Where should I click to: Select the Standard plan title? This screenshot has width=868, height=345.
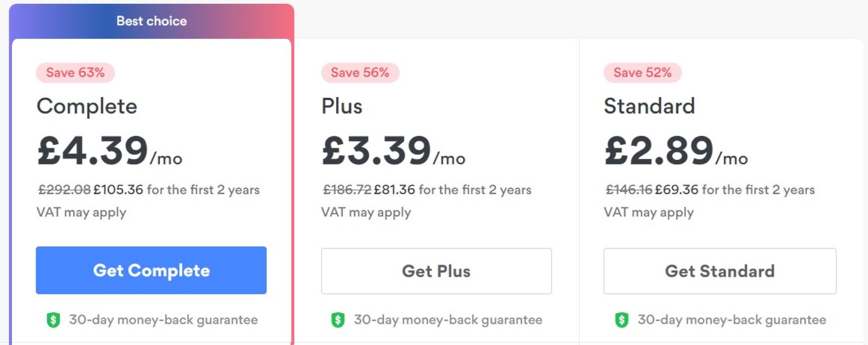(649, 106)
